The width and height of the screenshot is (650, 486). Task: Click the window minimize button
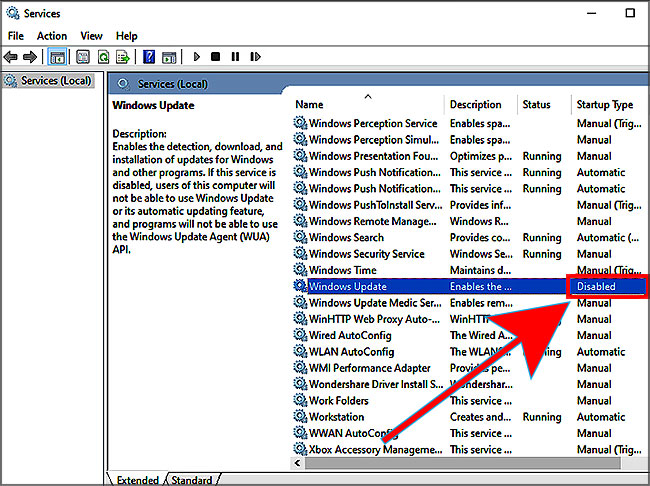click(592, 13)
